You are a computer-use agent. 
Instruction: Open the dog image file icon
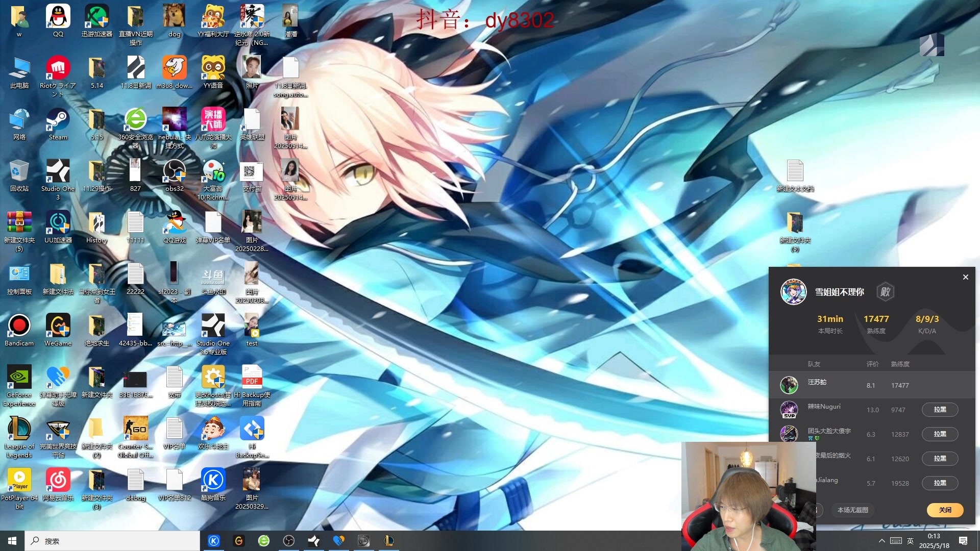(x=175, y=21)
